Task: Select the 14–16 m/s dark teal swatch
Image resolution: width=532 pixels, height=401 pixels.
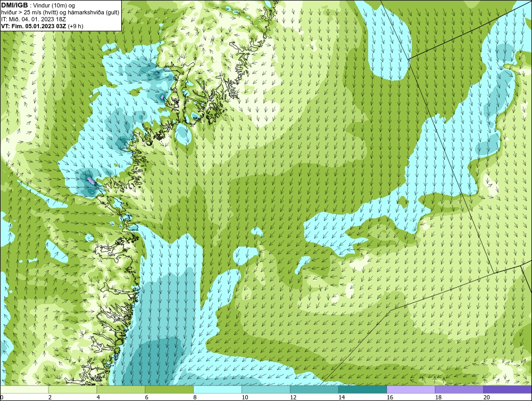Action: pyautogui.click(x=363, y=389)
